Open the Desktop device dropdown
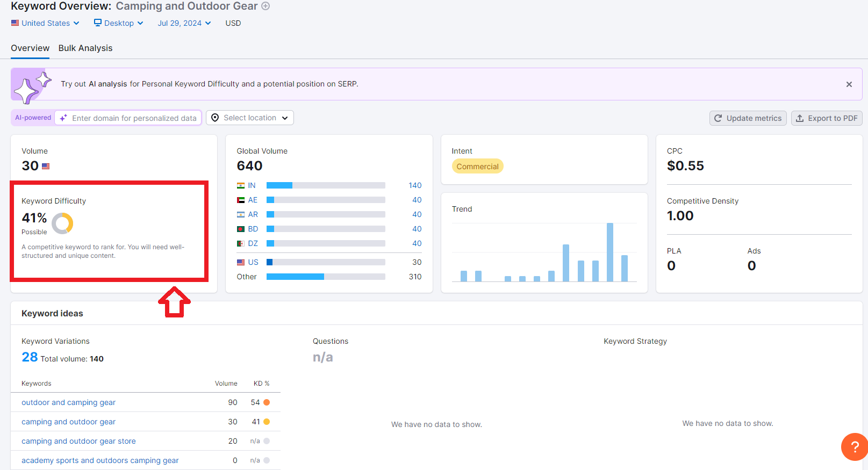 coord(118,23)
